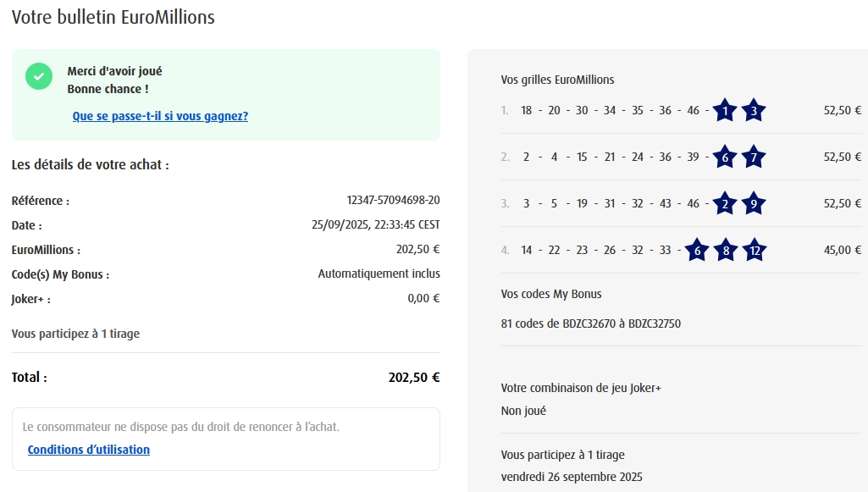
Task: Click the "Non joué" Joker+ status text
Action: coord(523,411)
